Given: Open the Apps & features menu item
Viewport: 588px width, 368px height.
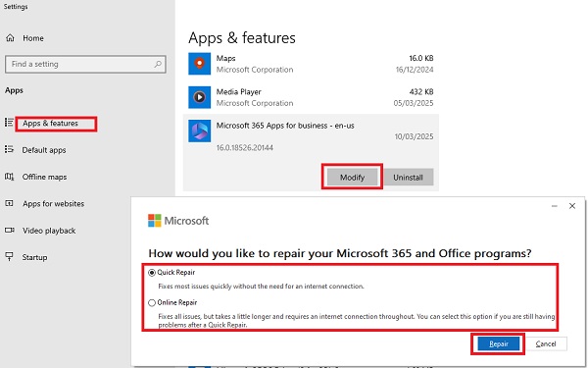Looking at the screenshot, I should click(50, 124).
